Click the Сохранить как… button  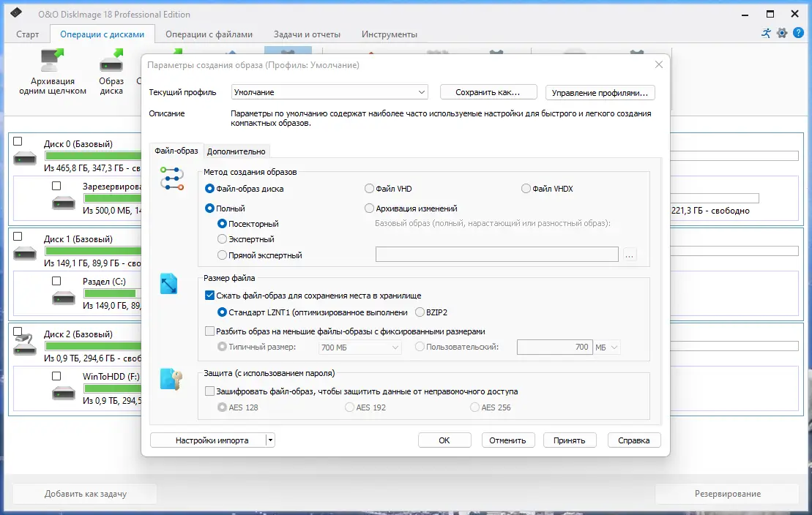tap(488, 92)
